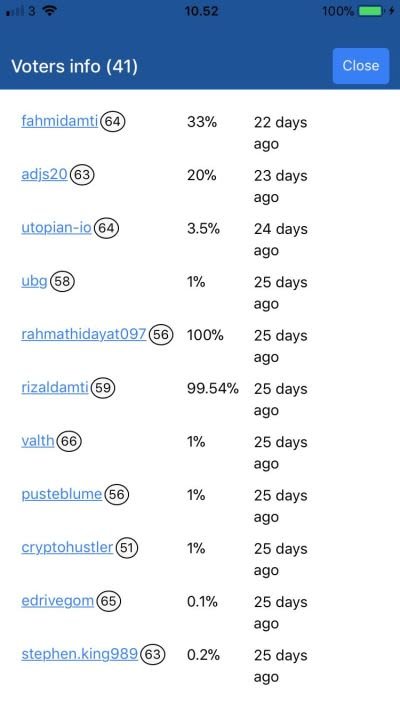Select rahmathidayat097 username link
The width and height of the screenshot is (400, 711).
click(x=84, y=335)
